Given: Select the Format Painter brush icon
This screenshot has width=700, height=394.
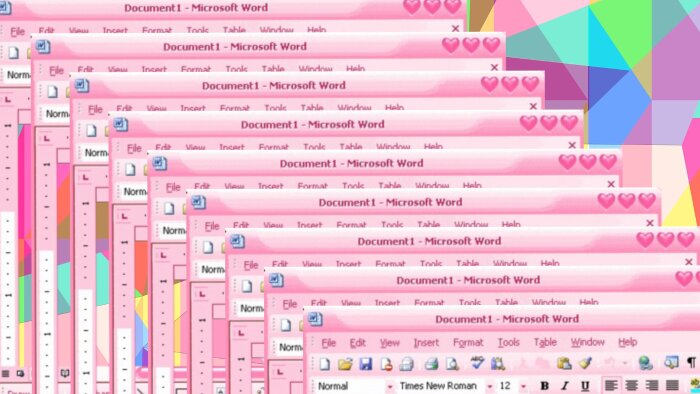Looking at the screenshot, I should [x=585, y=363].
